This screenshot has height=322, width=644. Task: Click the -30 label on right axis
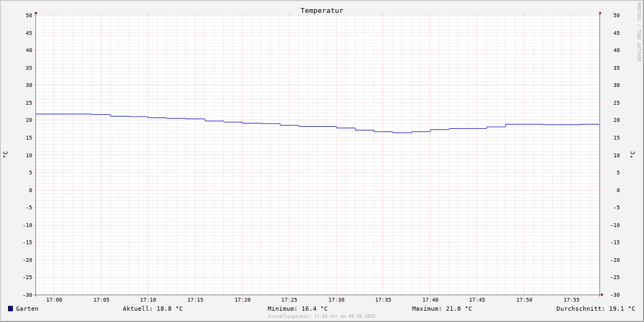(x=615, y=295)
